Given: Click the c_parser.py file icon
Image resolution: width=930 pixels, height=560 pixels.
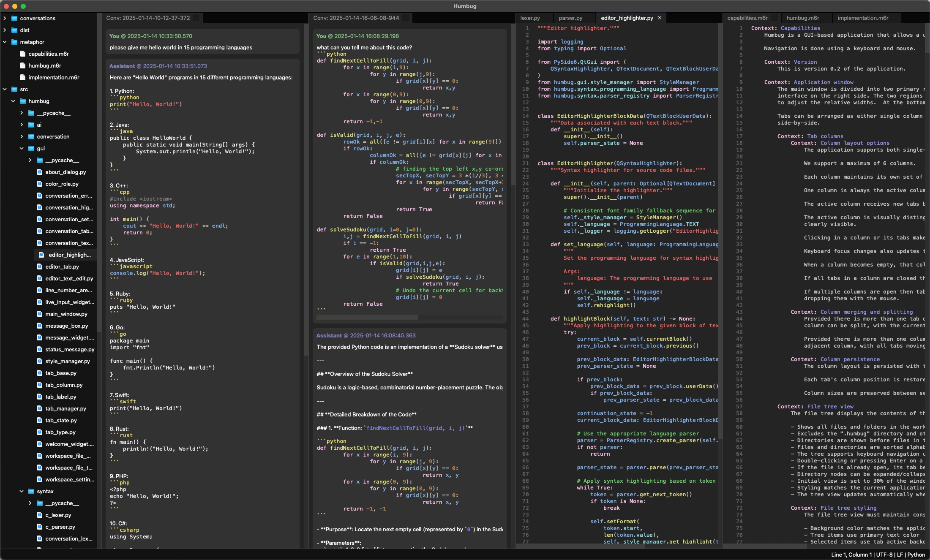Looking at the screenshot, I should pos(40,527).
